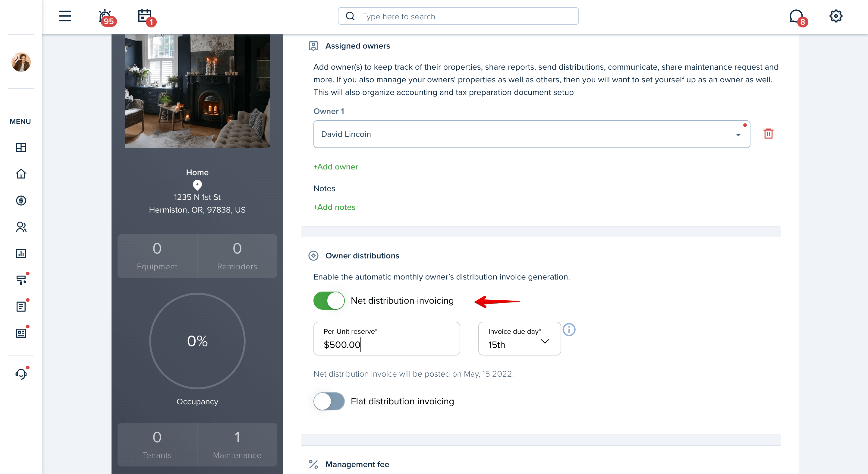The image size is (868, 474).
Task: Click the Notes label
Action: point(324,188)
